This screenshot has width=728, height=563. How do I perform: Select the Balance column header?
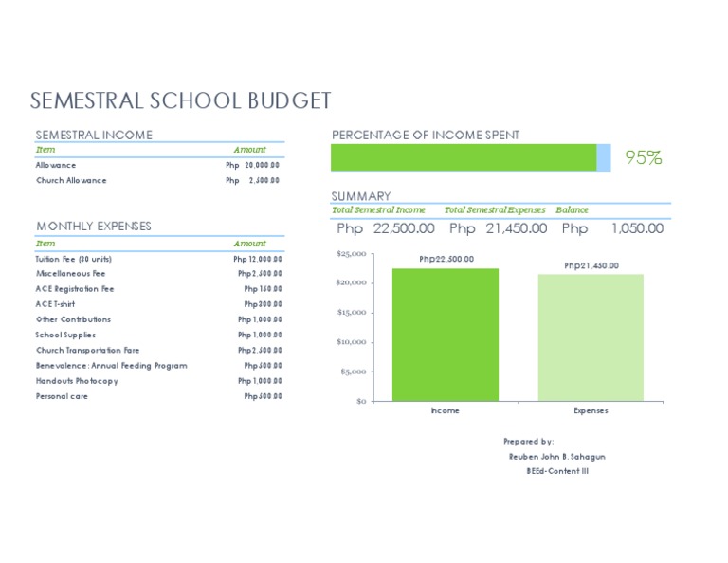[x=572, y=210]
